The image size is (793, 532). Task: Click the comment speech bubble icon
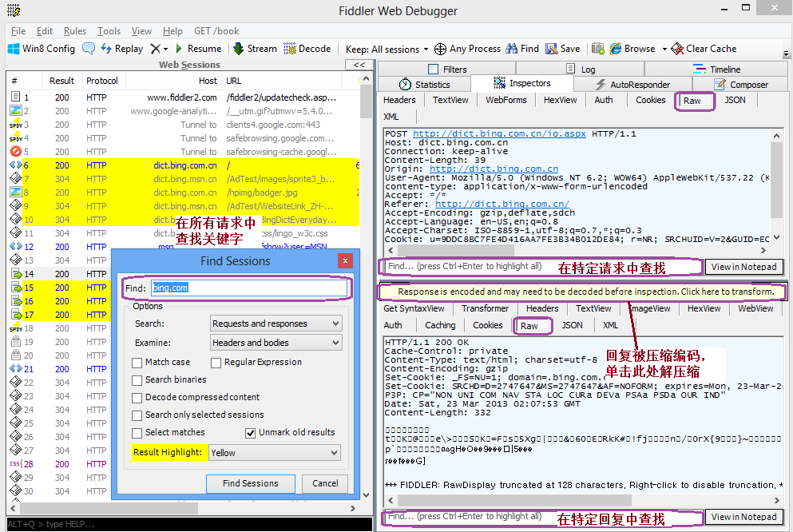point(89,49)
